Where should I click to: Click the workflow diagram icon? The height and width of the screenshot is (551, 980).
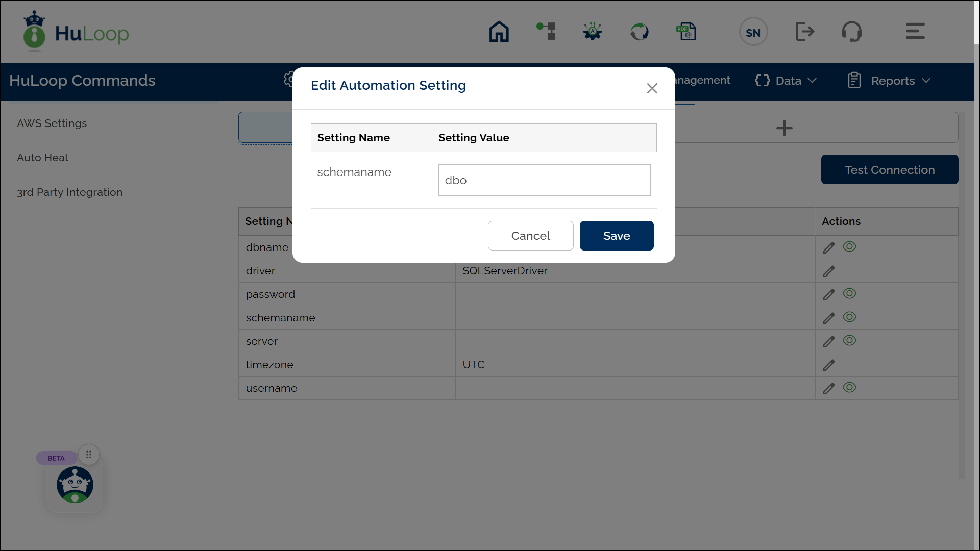click(546, 32)
